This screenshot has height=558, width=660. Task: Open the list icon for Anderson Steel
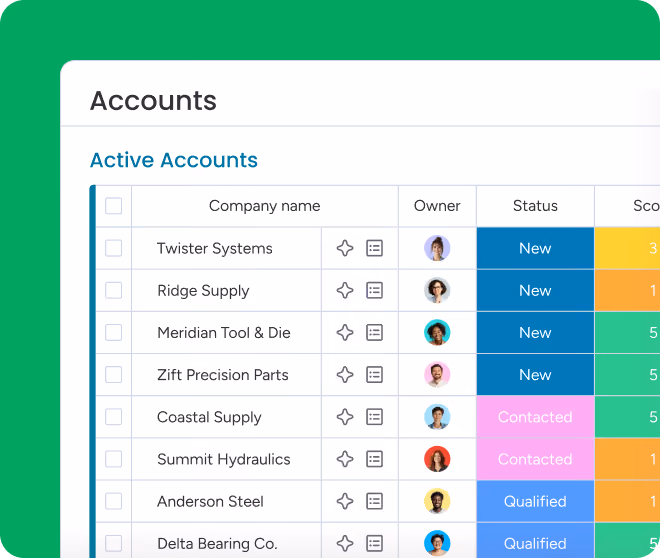(x=374, y=501)
